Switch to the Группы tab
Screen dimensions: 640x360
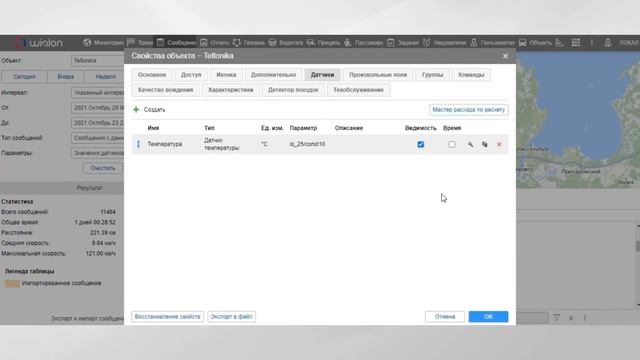(x=433, y=75)
